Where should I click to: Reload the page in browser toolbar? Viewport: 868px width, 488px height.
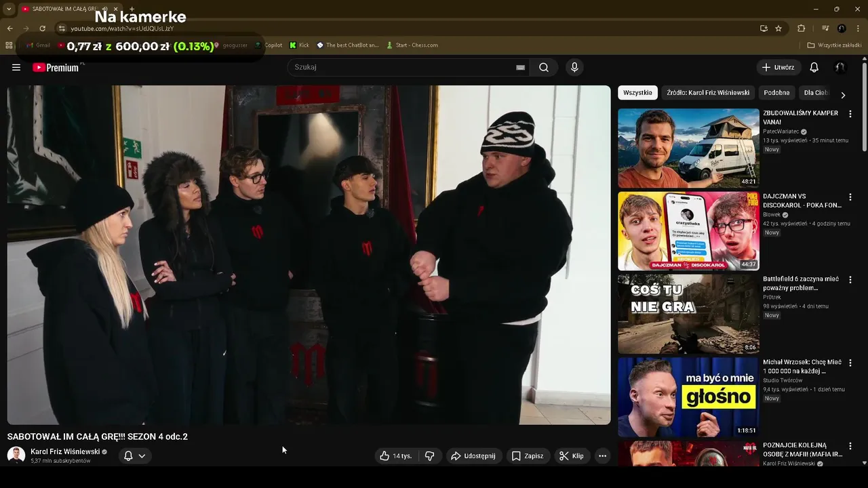tap(42, 28)
